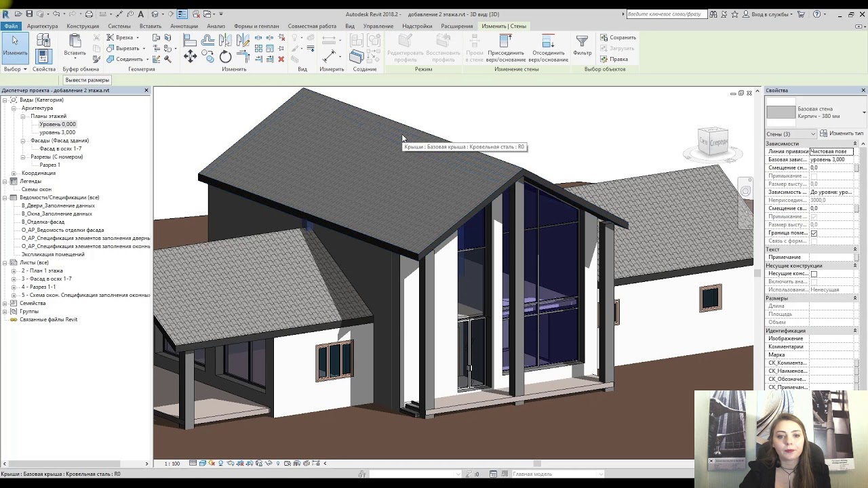Click the Сохранить selection button

tap(618, 38)
